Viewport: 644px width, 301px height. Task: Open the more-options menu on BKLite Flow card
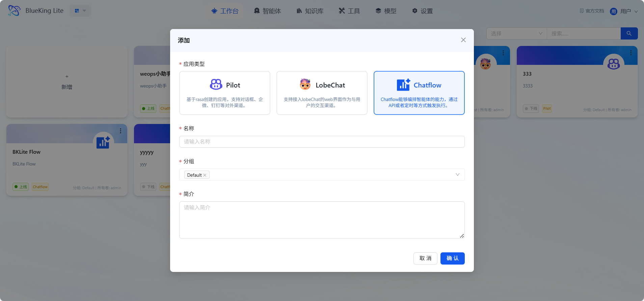click(120, 131)
